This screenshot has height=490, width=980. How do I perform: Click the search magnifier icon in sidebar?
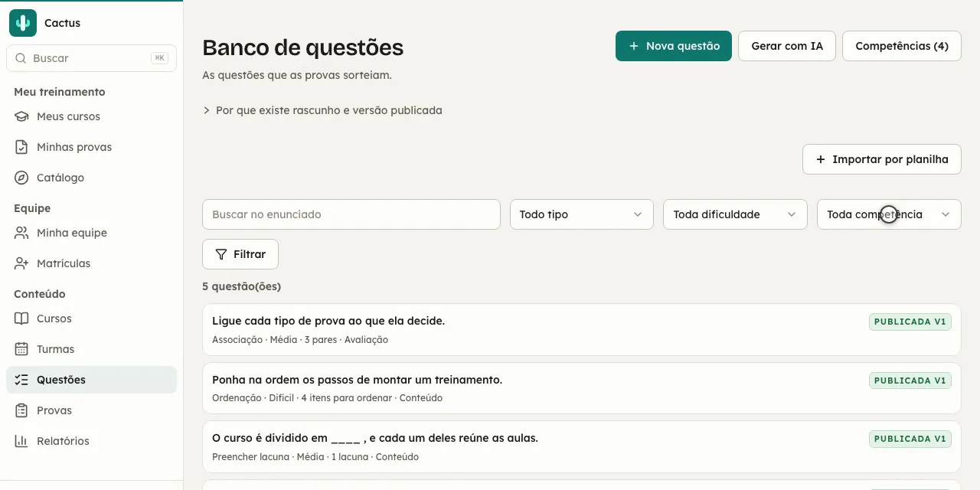(x=21, y=58)
